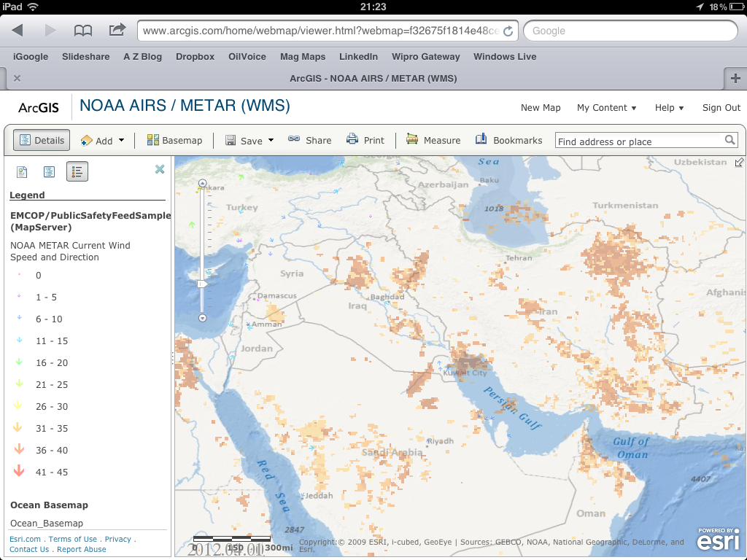
Task: Tap the Safari share/action icon
Action: pos(117,30)
